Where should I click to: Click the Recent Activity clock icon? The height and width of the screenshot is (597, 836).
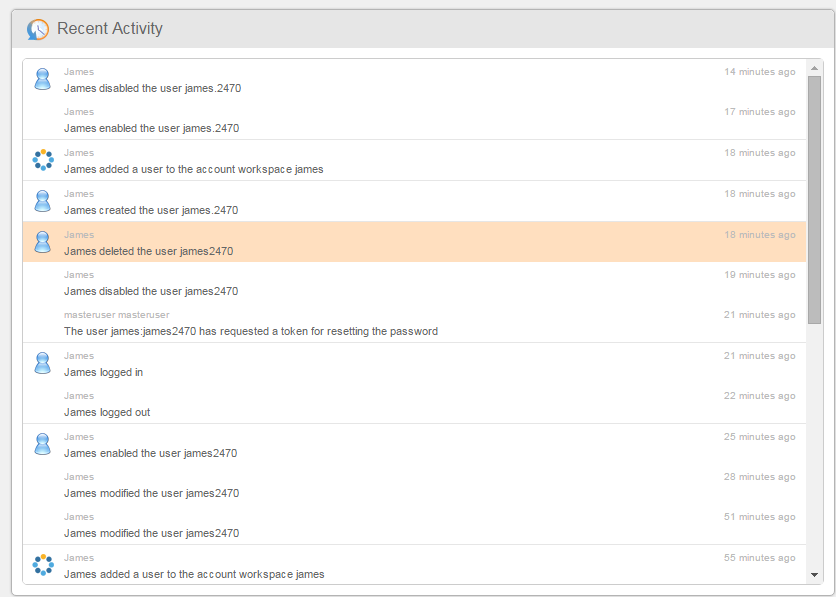[x=38, y=29]
